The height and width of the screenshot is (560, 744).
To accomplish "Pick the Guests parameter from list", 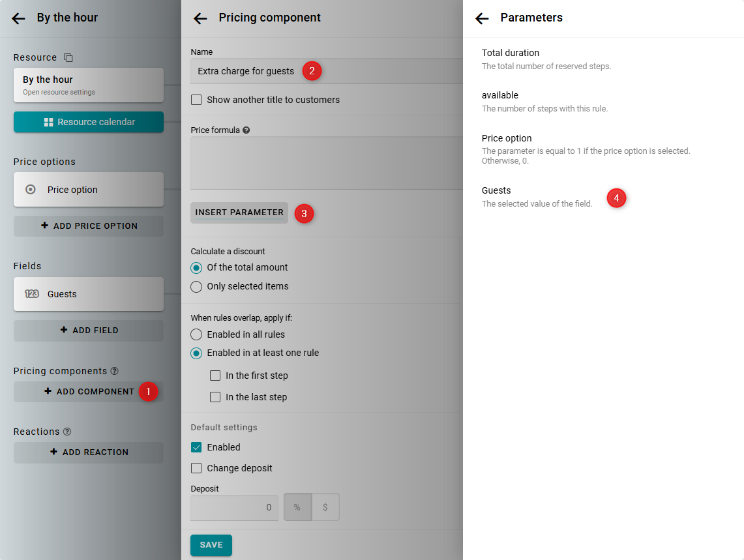I will click(496, 191).
